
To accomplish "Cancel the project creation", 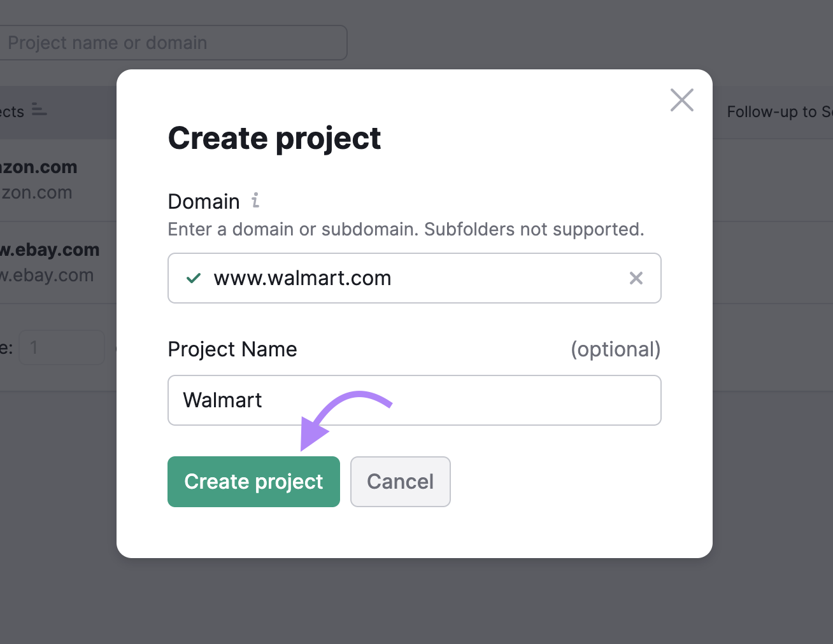I will pyautogui.click(x=400, y=482).
